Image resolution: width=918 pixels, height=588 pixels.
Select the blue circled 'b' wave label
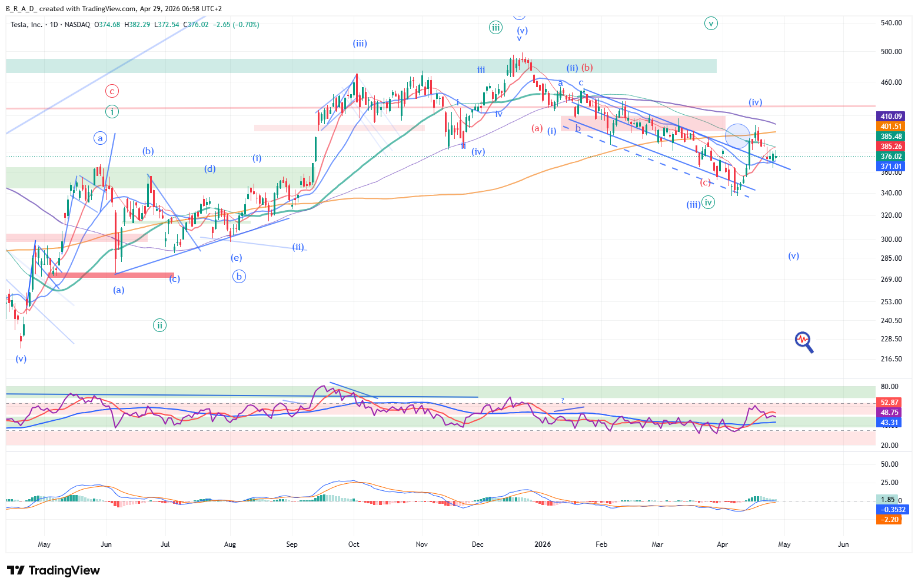239,276
